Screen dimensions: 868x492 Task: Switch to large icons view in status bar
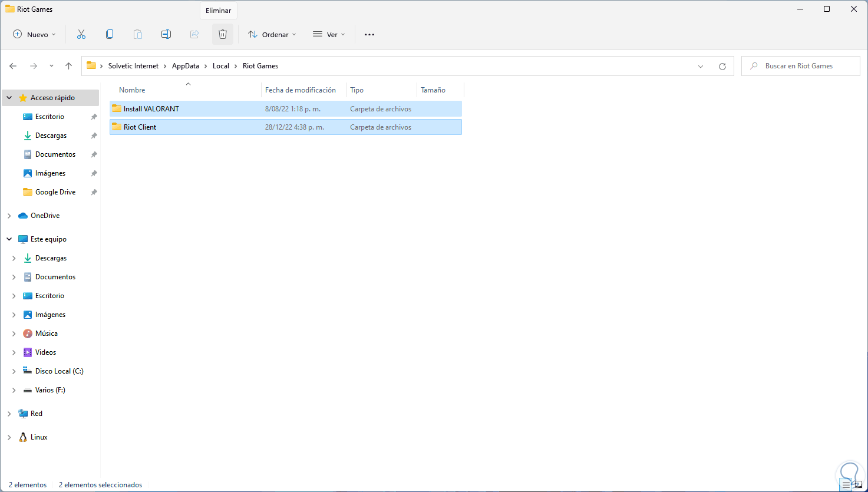click(858, 485)
